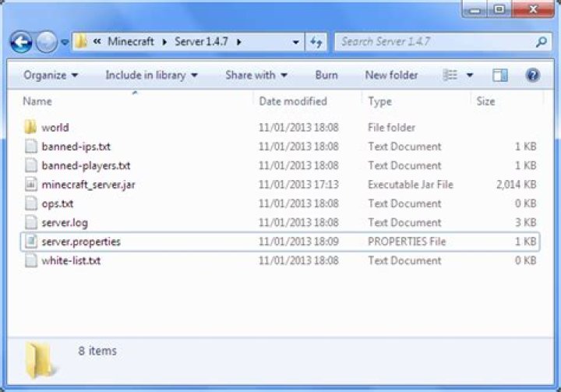Image resolution: width=561 pixels, height=392 pixels.
Task: Click the world folder name
Action: click(55, 128)
